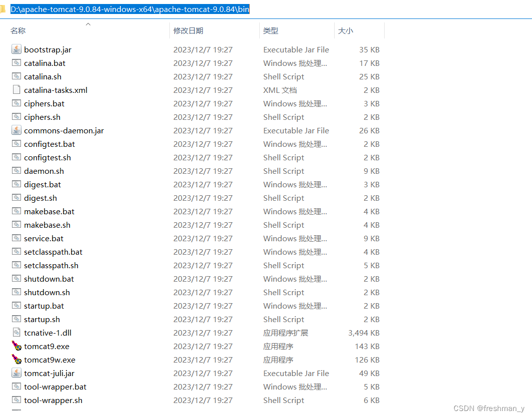
Task: Click the setclasspath.bat file icon
Action: (16, 251)
